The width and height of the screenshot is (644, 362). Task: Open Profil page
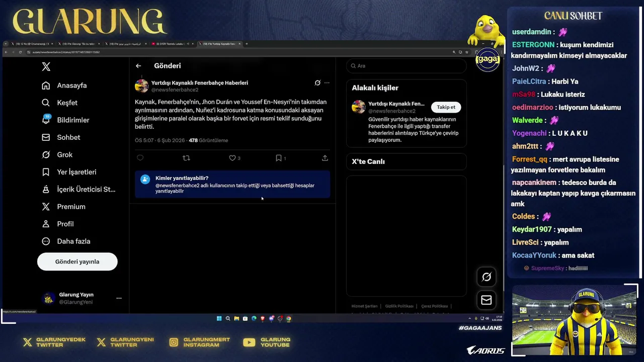(57, 224)
